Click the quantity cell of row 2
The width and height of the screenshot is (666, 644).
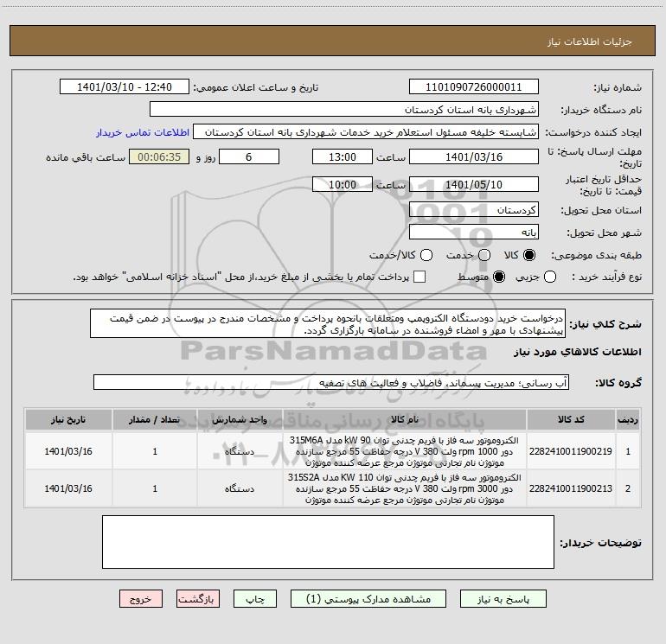click(155, 488)
